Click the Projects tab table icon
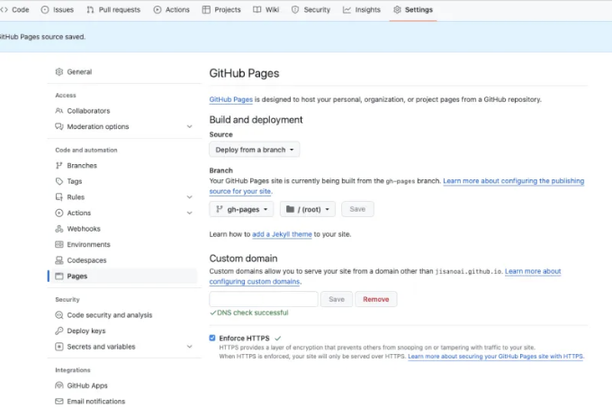Image resolution: width=612 pixels, height=410 pixels. (206, 10)
